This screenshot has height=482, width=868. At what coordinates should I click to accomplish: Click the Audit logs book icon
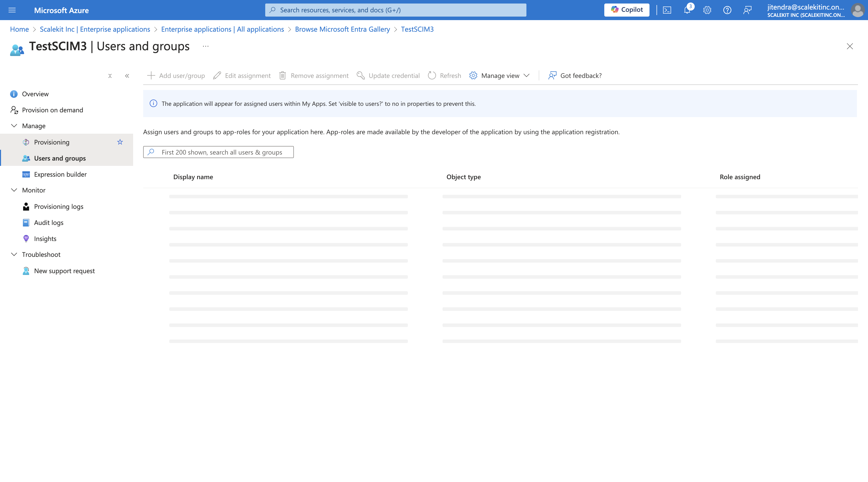point(26,223)
